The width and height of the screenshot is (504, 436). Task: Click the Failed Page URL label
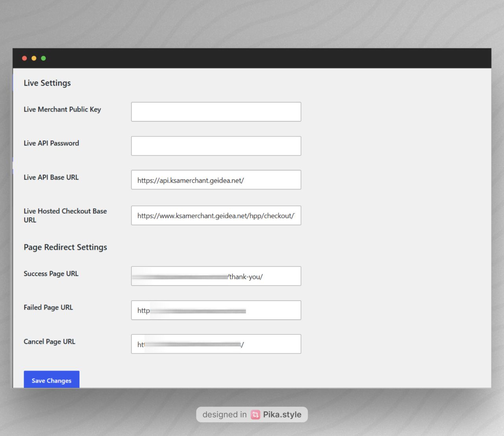48,307
